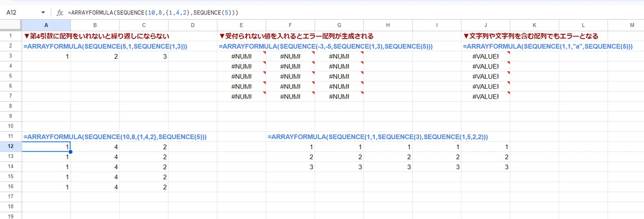Click cell H14 containing 3
Viewport: 644px width, 219px height.
(388, 167)
